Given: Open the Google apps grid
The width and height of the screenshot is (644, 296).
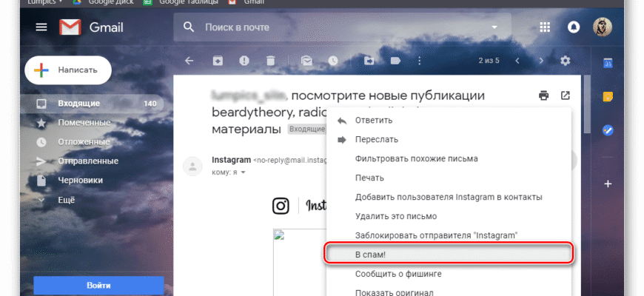Looking at the screenshot, I should tap(545, 27).
